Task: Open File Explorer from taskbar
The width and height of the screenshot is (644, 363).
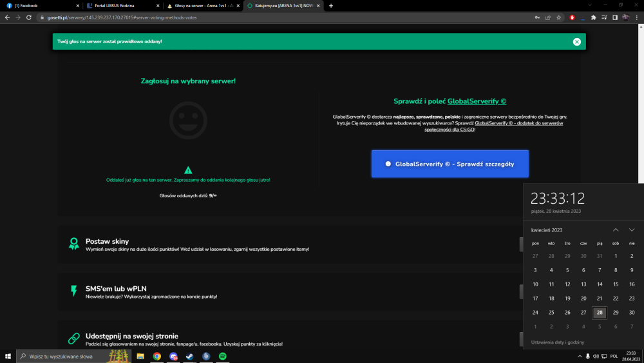Action: click(140, 357)
